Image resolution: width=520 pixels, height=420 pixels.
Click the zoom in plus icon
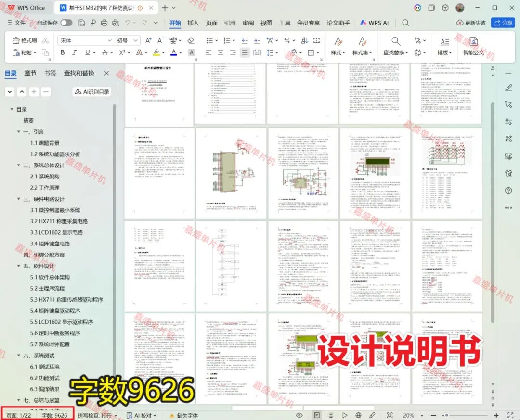pos(496,415)
